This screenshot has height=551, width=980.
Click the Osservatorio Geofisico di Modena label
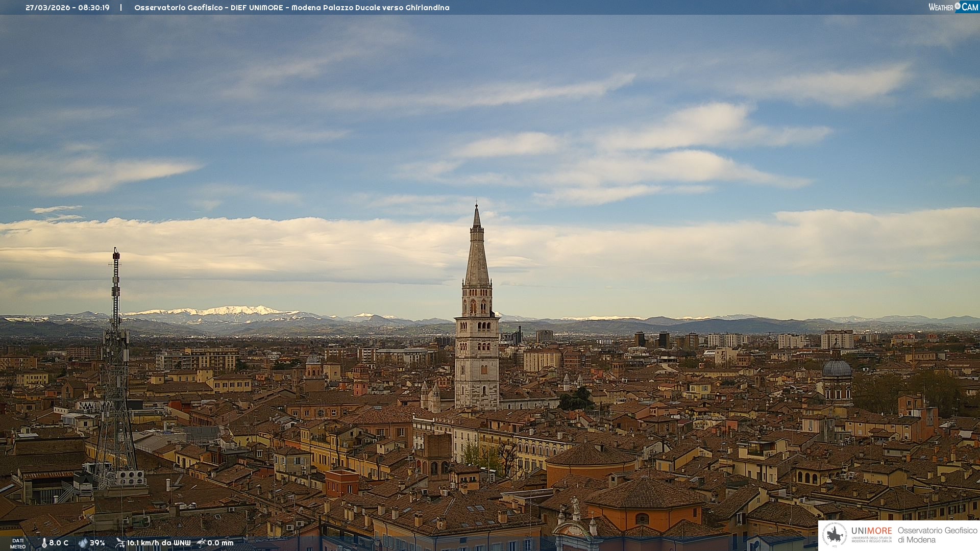(937, 535)
